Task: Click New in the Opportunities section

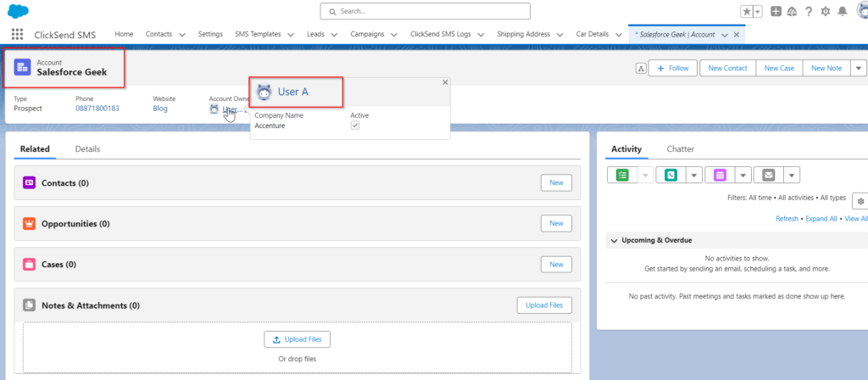Action: (556, 223)
